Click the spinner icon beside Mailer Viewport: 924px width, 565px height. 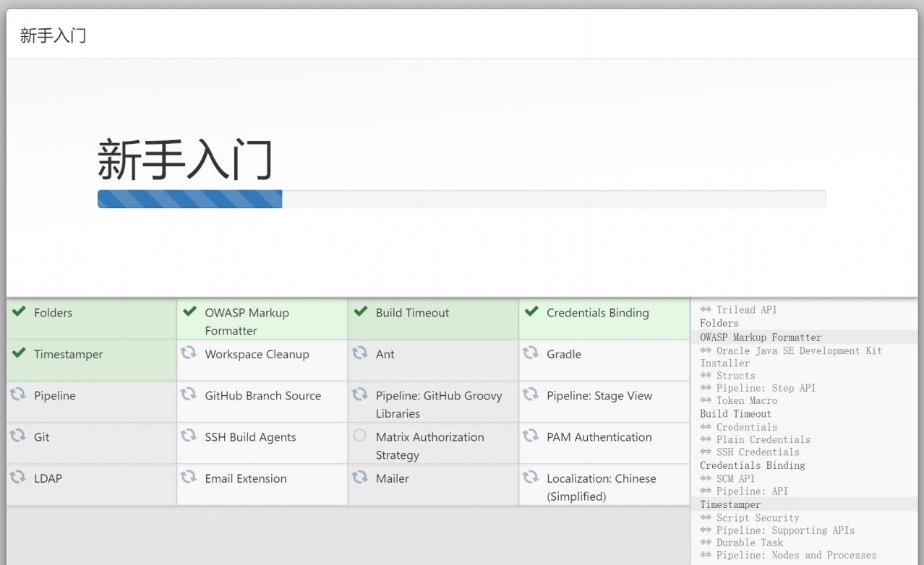pos(359,477)
